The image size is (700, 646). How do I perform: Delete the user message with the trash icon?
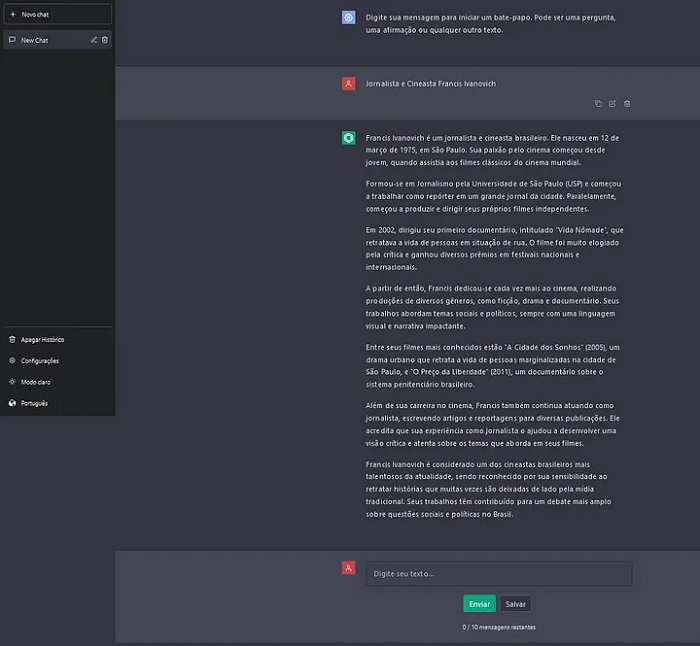coord(627,103)
